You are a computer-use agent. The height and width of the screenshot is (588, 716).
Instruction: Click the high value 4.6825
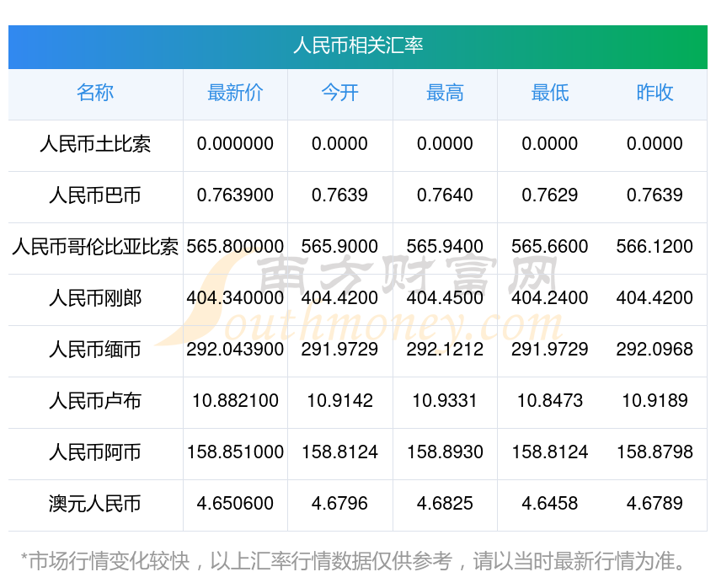(x=445, y=504)
